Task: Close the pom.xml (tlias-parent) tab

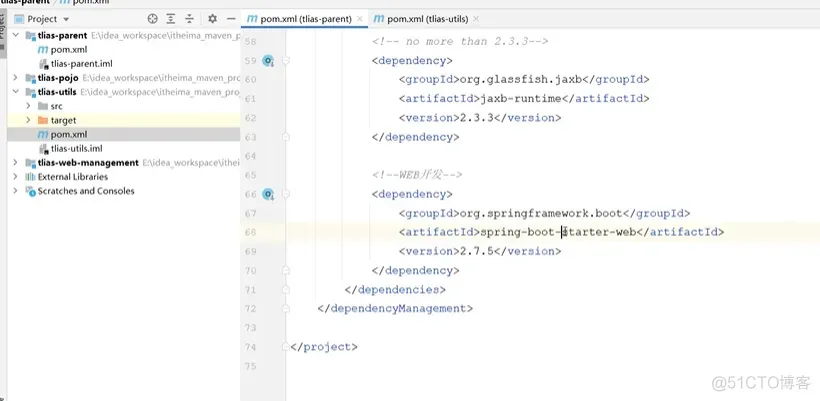Action: (359, 19)
